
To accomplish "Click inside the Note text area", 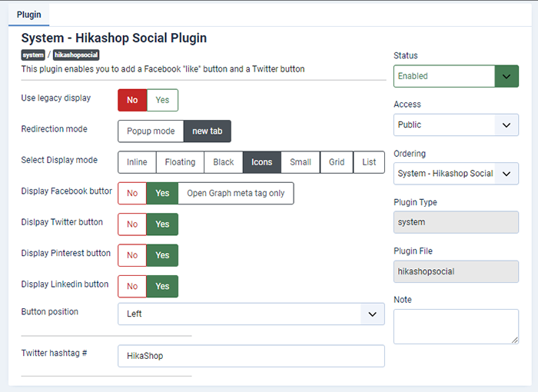I will [456, 327].
